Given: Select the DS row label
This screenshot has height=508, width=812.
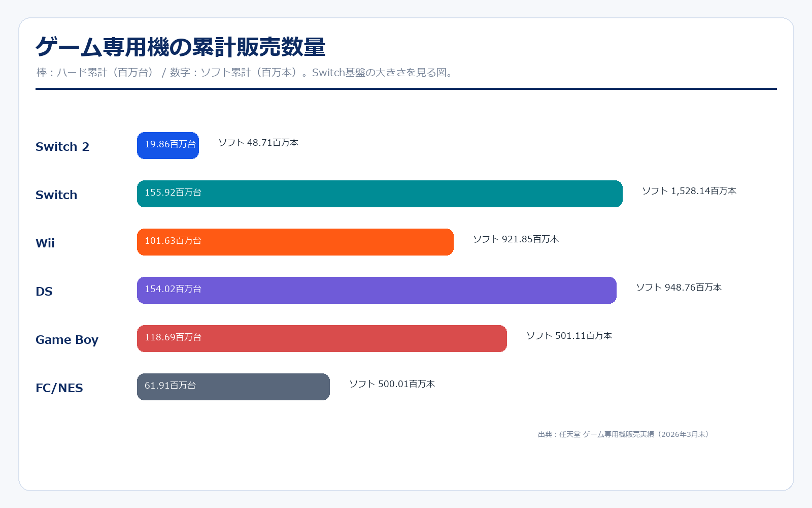Looking at the screenshot, I should point(44,291).
